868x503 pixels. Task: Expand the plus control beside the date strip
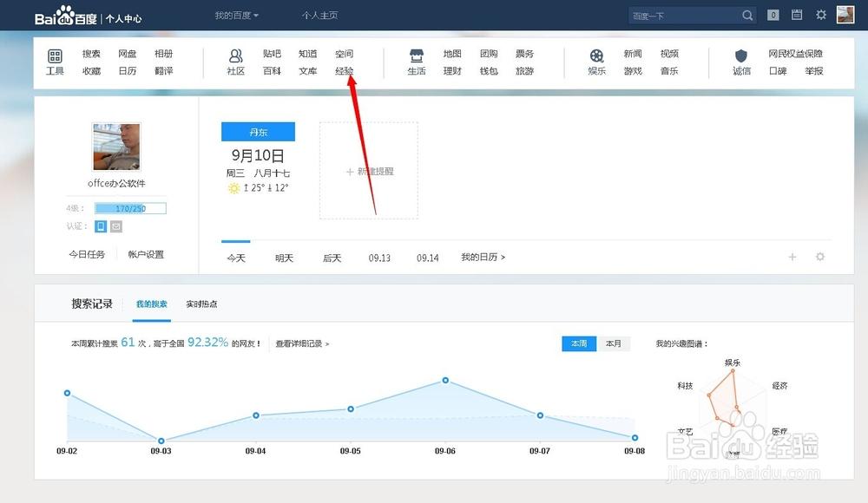coord(792,257)
